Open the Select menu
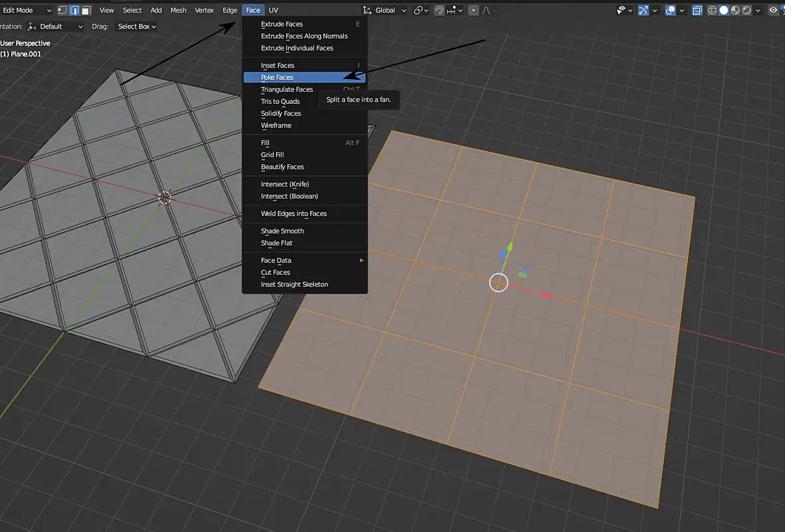This screenshot has height=532, width=785. pyautogui.click(x=132, y=10)
